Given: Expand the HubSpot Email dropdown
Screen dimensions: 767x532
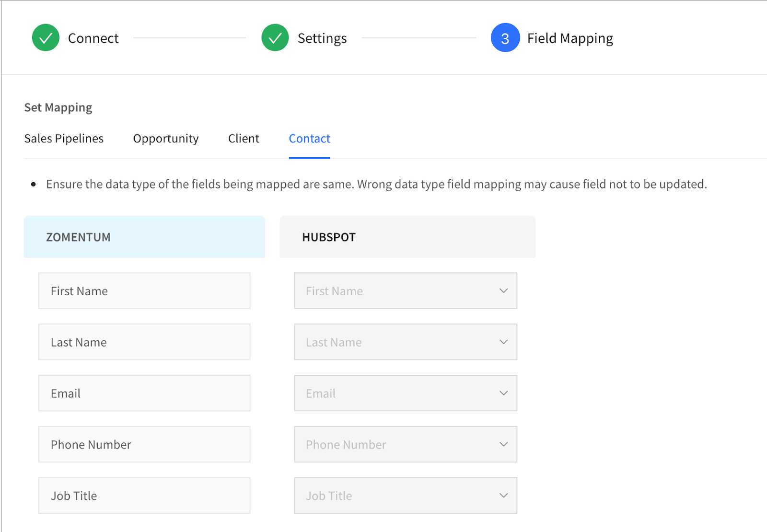Looking at the screenshot, I should coord(406,393).
